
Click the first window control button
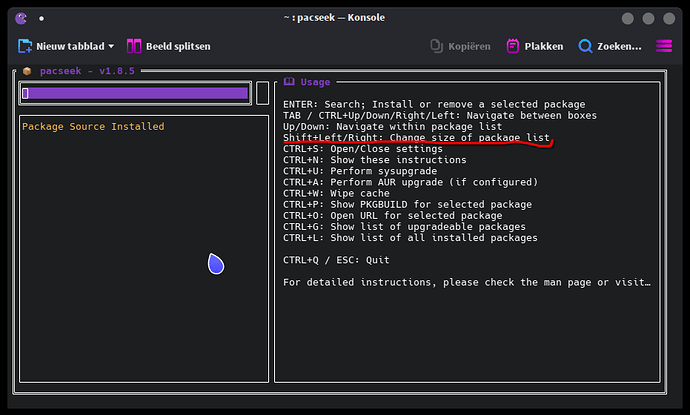[x=628, y=18]
